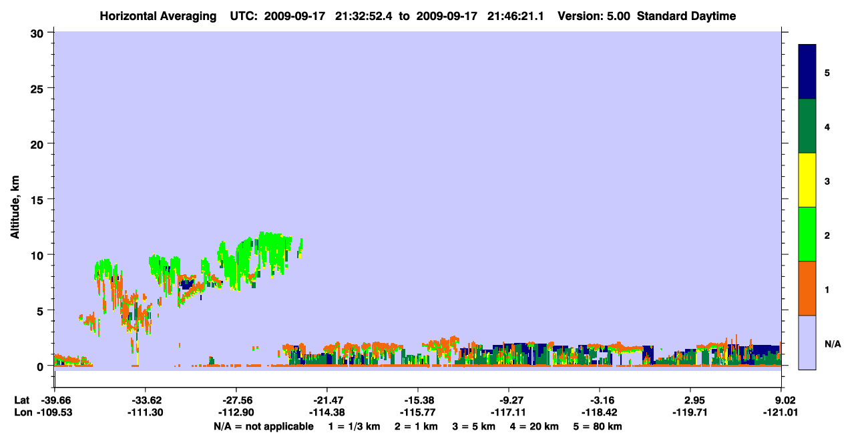
Task: Click the latitude value -15.38
Action: click(x=418, y=400)
